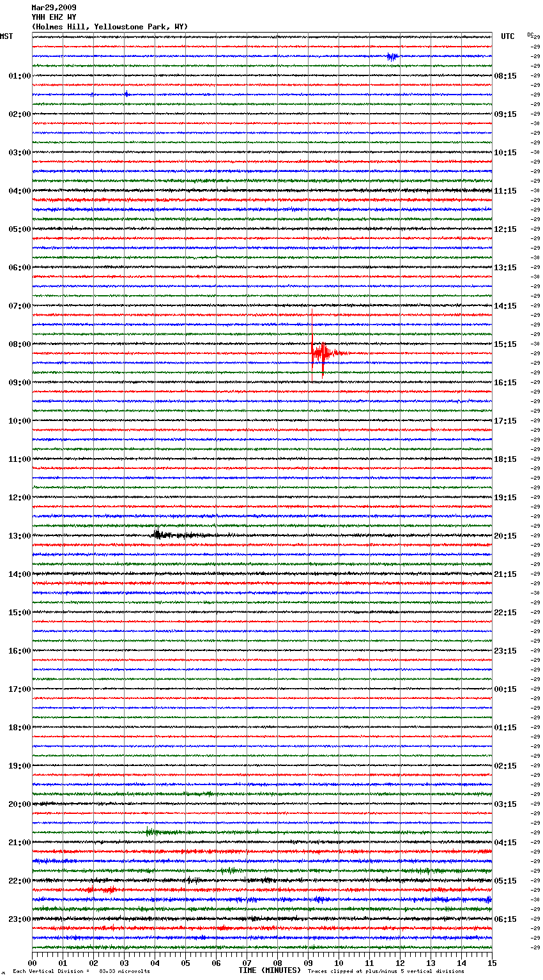Select the 17:00 MST time label
The height and width of the screenshot is (980, 543).
[x=20, y=689]
